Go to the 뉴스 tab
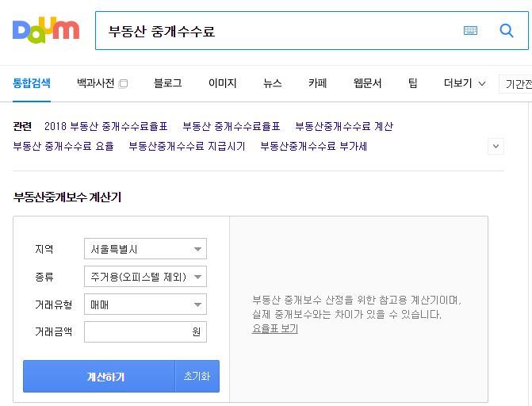This screenshot has height=406, width=532. coord(273,83)
